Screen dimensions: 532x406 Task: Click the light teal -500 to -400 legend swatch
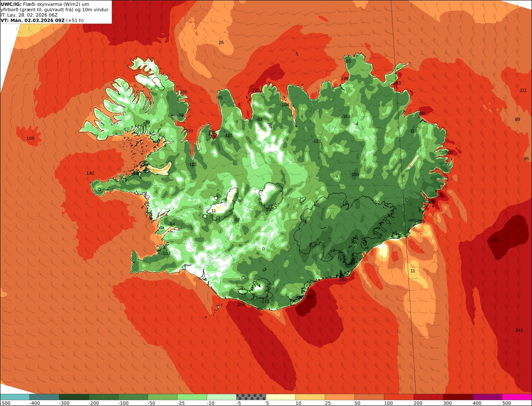point(15,397)
